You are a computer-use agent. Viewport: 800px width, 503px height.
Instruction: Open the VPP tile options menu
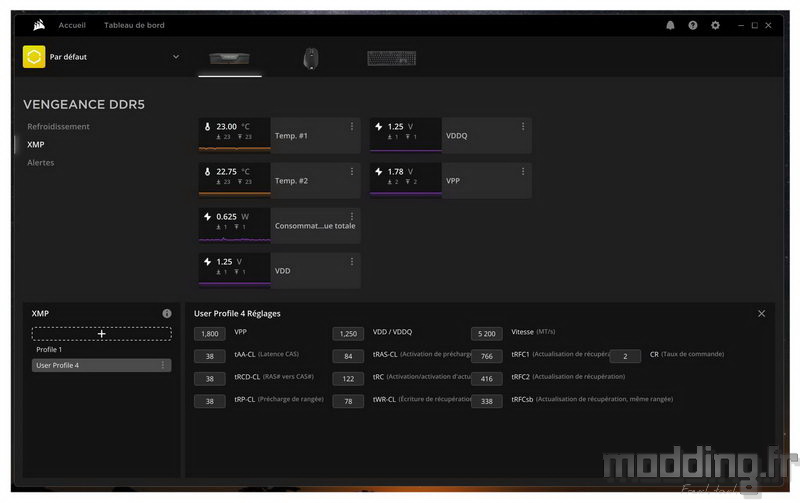(x=523, y=171)
